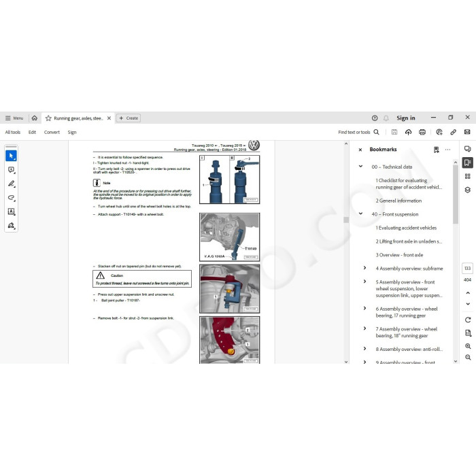
Task: Click the page number 133 field
Action: click(x=468, y=269)
